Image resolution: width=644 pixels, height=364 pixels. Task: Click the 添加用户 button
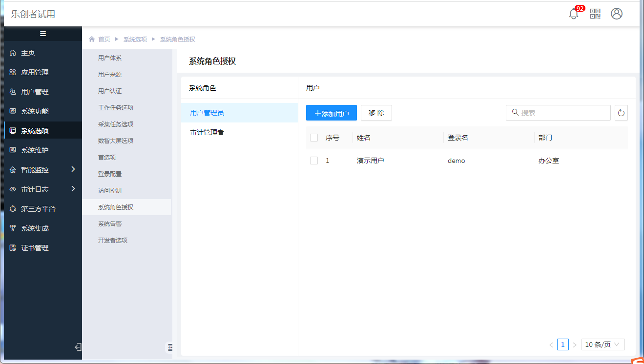pyautogui.click(x=332, y=113)
